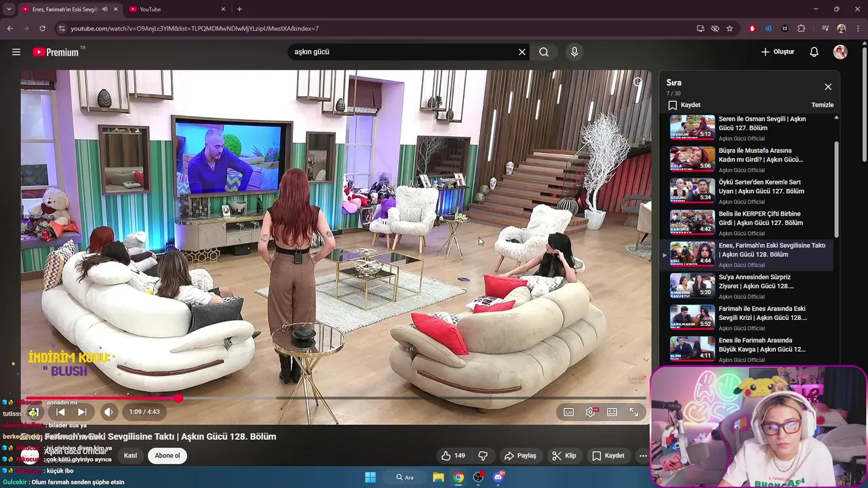Image resolution: width=868 pixels, height=488 pixels.
Task: Play queue item Öykü Serter'den Kerem'e
Action: (749, 192)
